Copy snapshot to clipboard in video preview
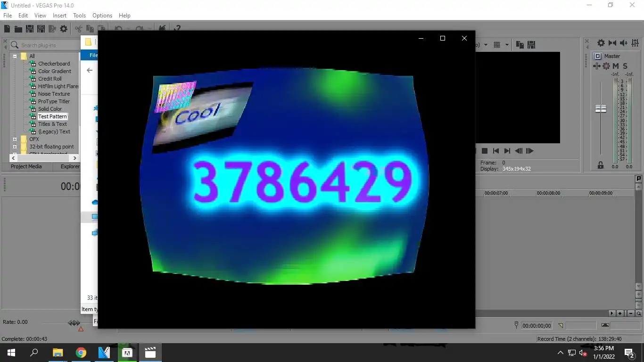This screenshot has height=362, width=644. click(520, 45)
